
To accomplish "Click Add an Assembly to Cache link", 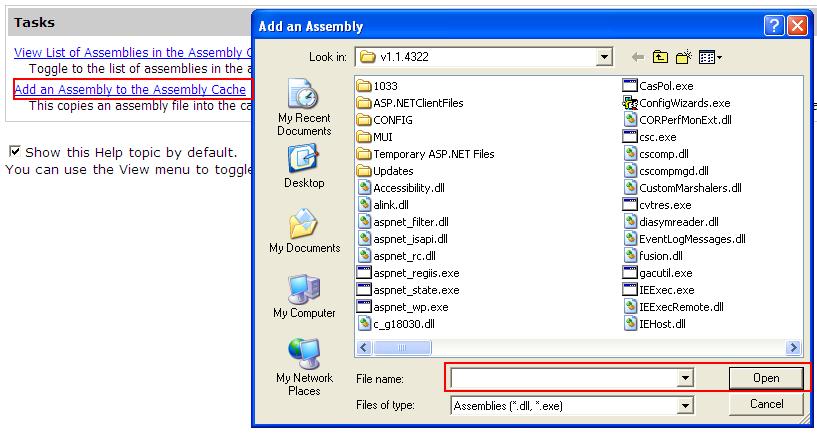I will click(x=130, y=90).
